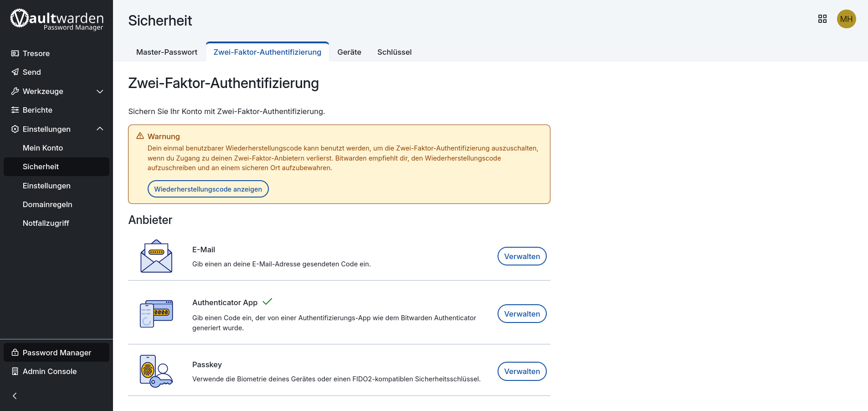The height and width of the screenshot is (411, 868).
Task: Select the Passkey fingerprint icon
Action: pyautogui.click(x=156, y=371)
